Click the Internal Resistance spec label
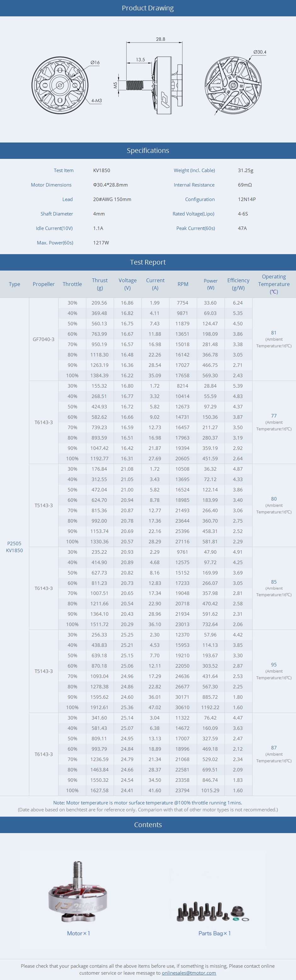296x980 pixels. pos(194,185)
